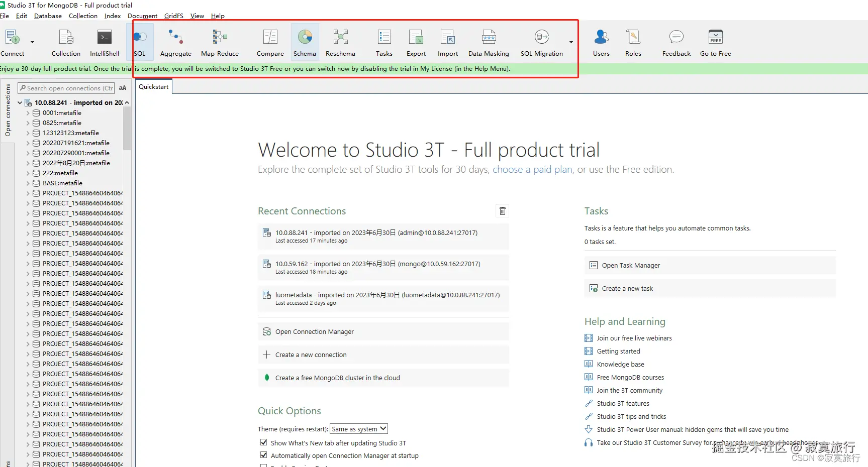
Task: Open recent connection 10.0.59.162
Action: tap(383, 267)
